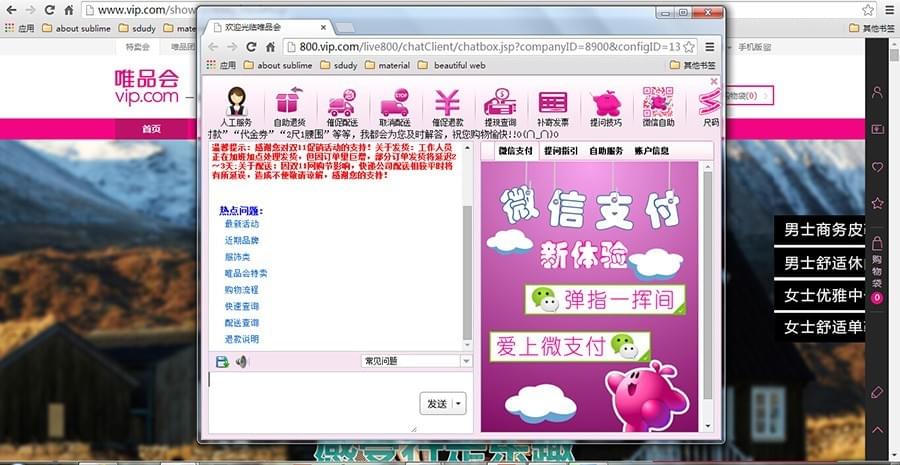Open material bookmark folder in popup
This screenshot has width=900, height=465.
coord(387,65)
